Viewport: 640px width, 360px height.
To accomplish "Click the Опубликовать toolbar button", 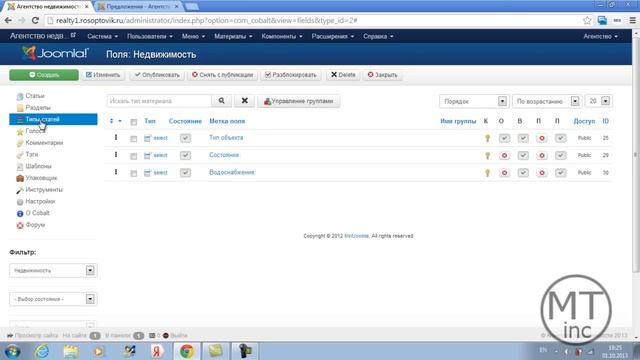I will 157,75.
